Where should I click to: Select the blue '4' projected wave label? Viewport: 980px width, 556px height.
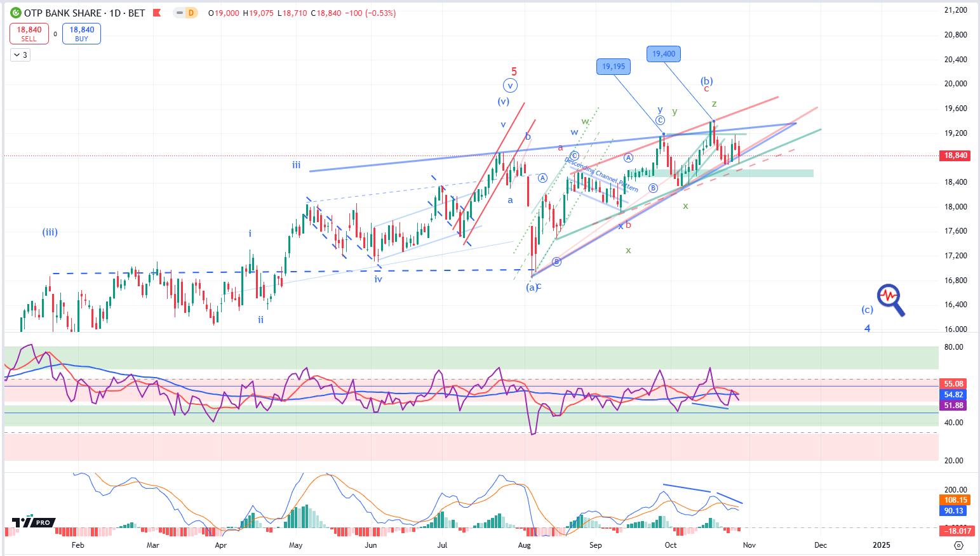867,328
